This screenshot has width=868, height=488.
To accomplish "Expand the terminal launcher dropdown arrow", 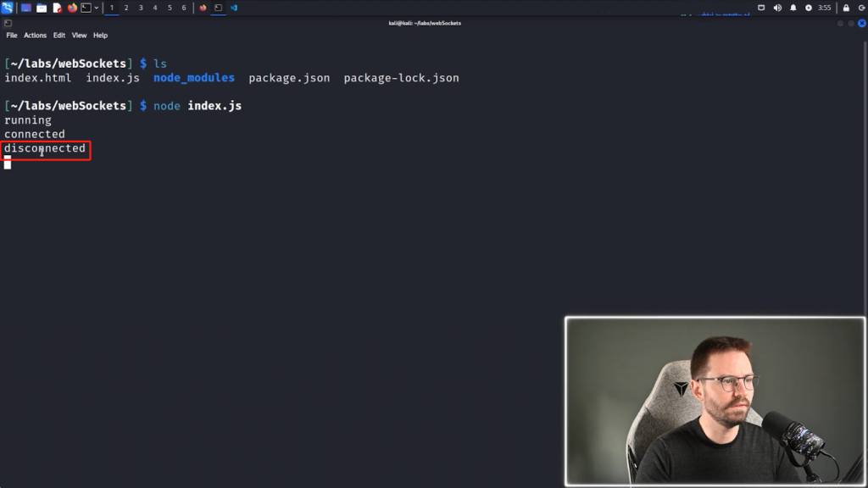I will click(x=97, y=8).
